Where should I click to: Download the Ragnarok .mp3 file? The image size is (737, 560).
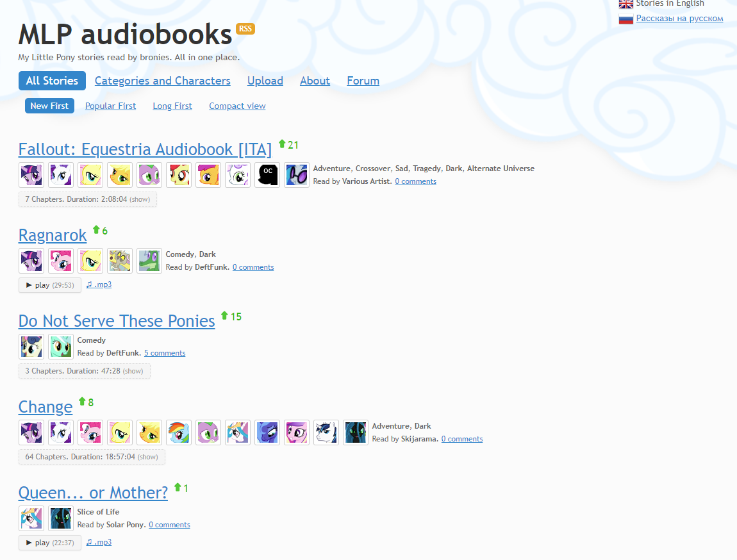[99, 284]
